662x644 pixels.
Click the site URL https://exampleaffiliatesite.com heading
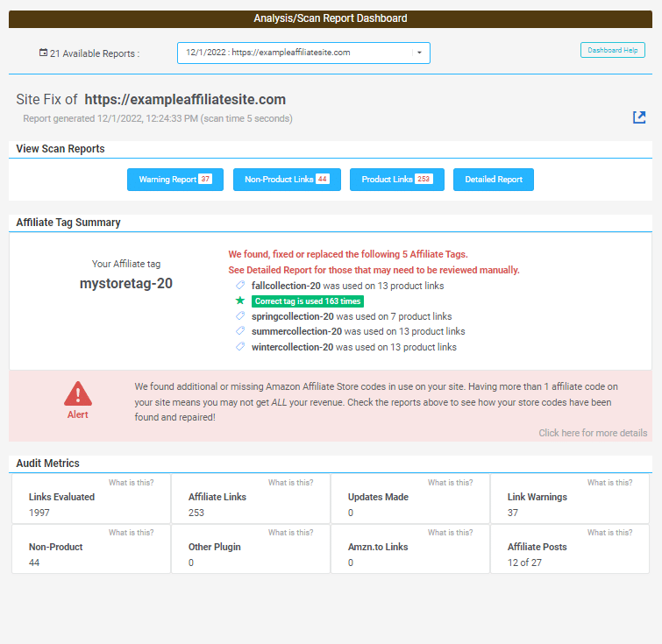(x=185, y=100)
